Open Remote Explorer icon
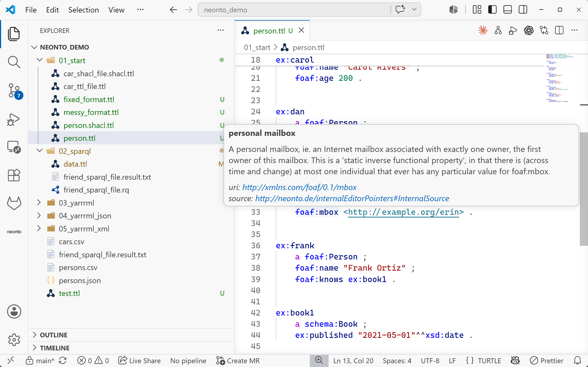This screenshot has height=367, width=588. pos(14,147)
